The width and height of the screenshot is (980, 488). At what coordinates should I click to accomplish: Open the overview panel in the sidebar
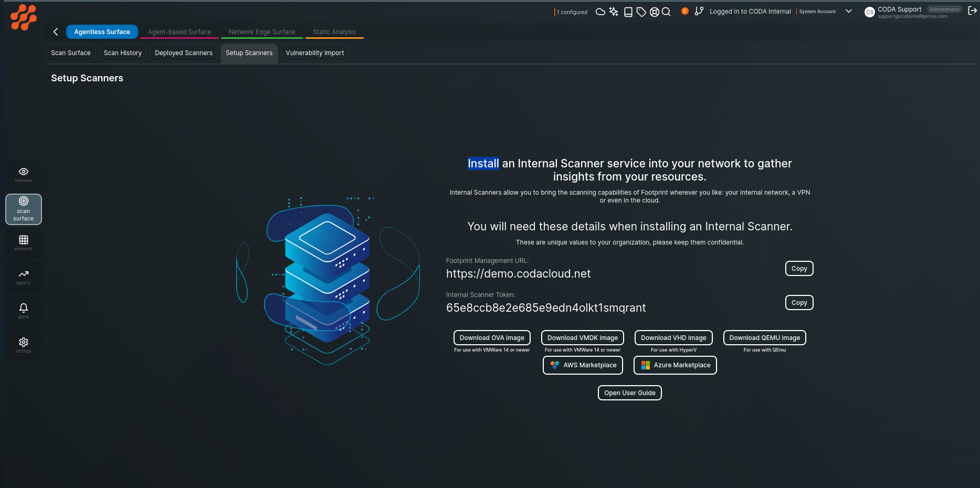(x=23, y=175)
